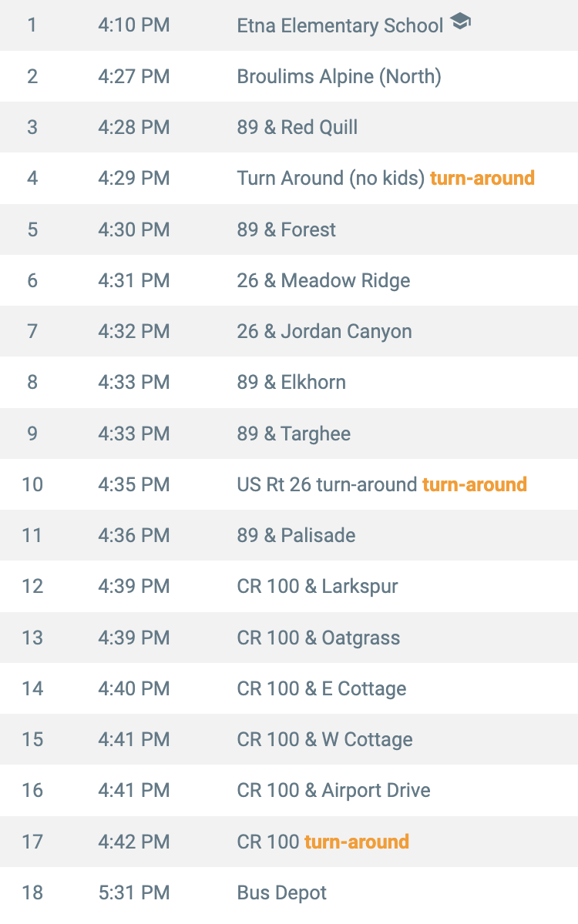The image size is (578, 924).
Task: Select the Bus Depot final stop
Action: (282, 892)
